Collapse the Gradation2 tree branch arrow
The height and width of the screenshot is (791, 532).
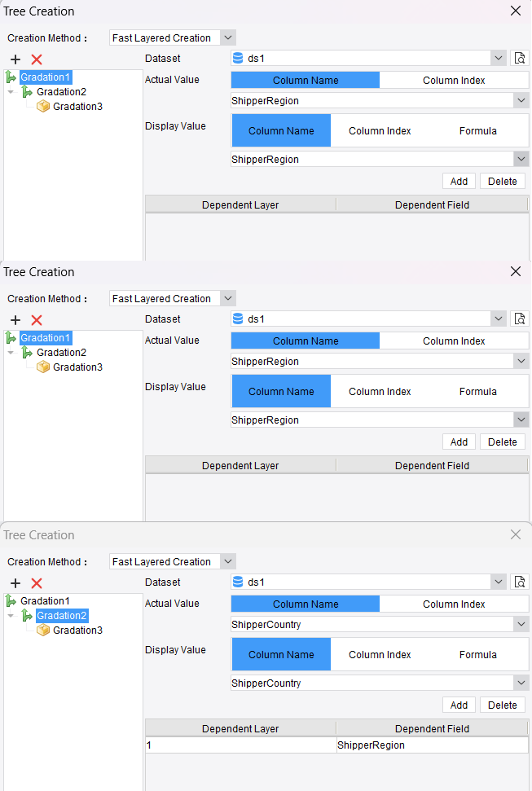9,91
